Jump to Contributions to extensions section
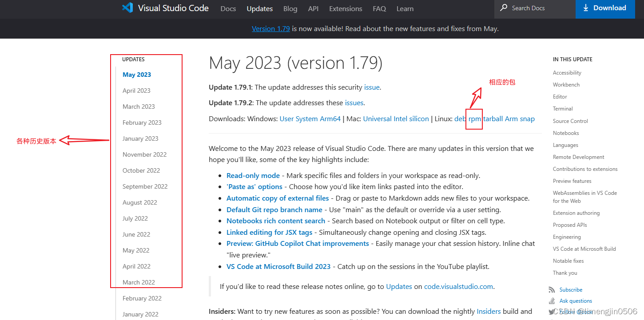 (585, 169)
